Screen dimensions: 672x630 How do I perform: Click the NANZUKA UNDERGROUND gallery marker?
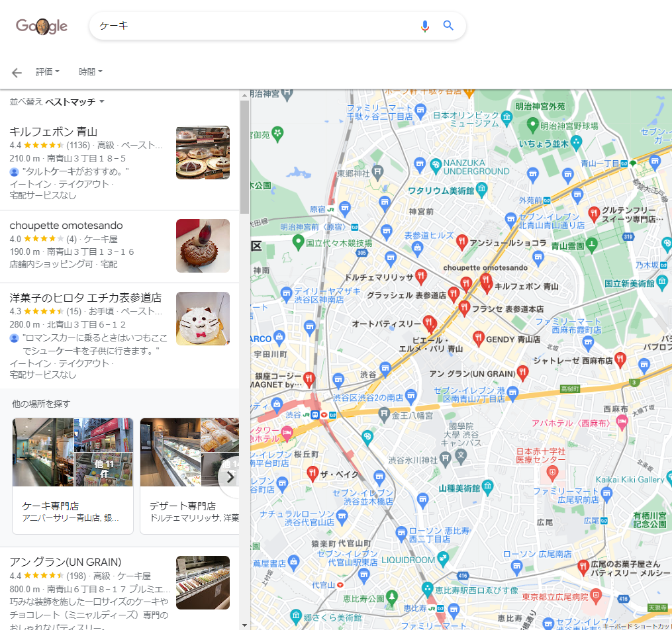(x=436, y=166)
